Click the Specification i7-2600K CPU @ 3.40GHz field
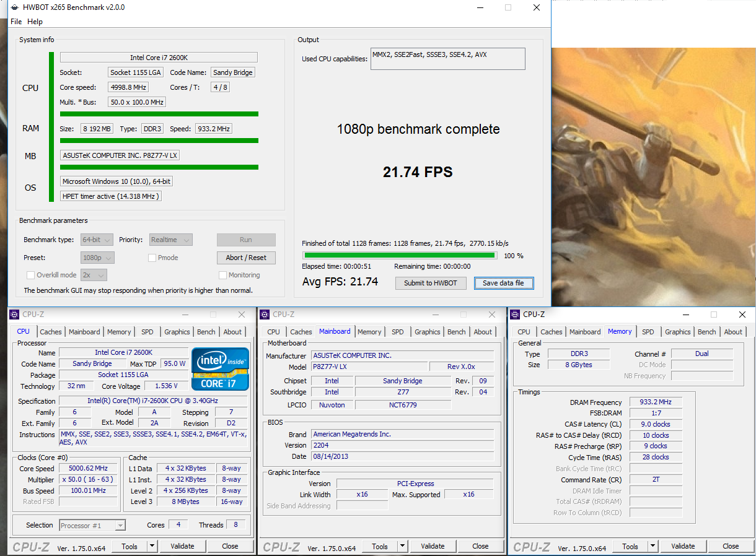The image size is (756, 556). (154, 401)
